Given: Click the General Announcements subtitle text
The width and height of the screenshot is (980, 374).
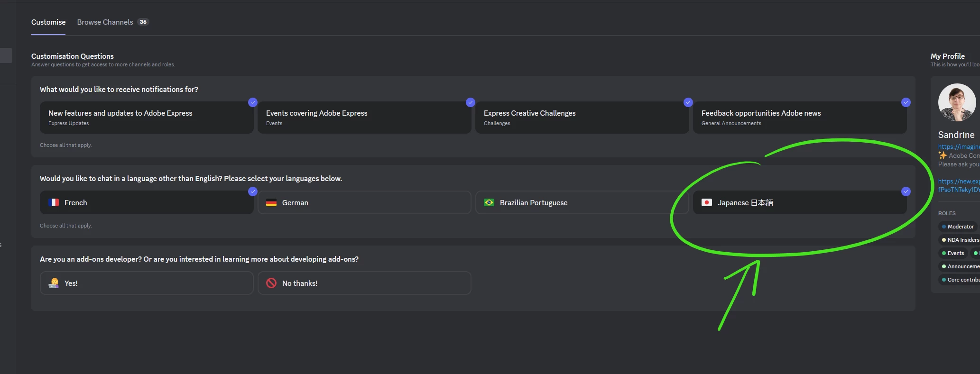Looking at the screenshot, I should click(x=731, y=123).
